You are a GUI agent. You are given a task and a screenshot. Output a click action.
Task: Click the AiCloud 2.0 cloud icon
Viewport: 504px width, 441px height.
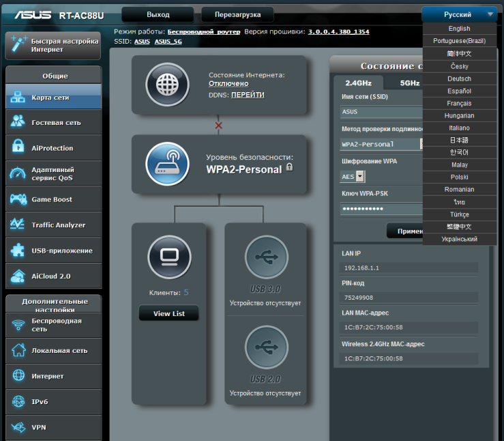(x=18, y=276)
